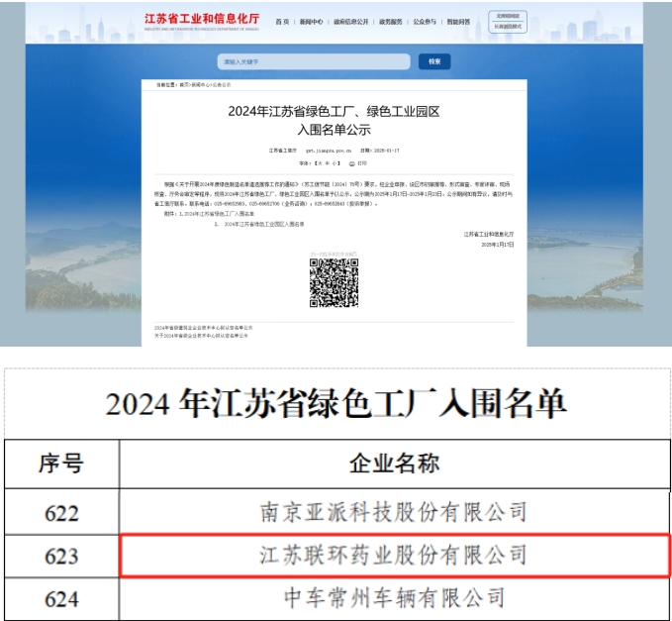Click the print icon below the title

(x=351, y=162)
